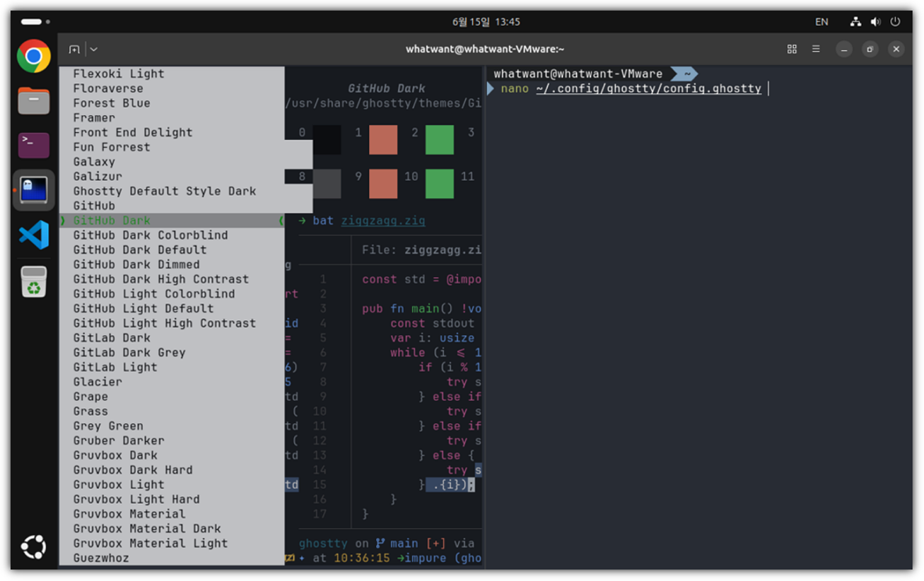Image resolution: width=924 pixels, height=581 pixels.
Task: Open Google Chrome from the dock
Action: click(x=33, y=56)
